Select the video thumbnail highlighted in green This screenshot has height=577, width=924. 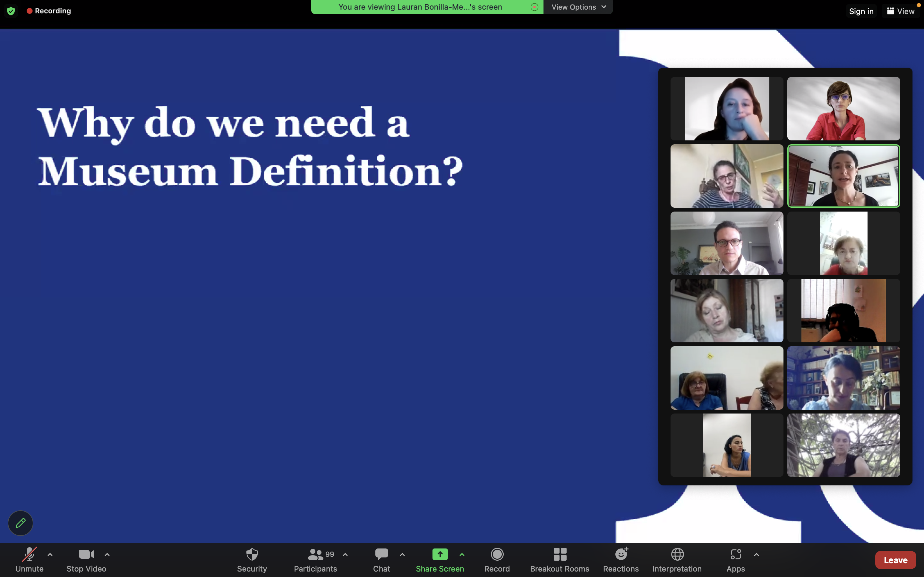pos(843,176)
